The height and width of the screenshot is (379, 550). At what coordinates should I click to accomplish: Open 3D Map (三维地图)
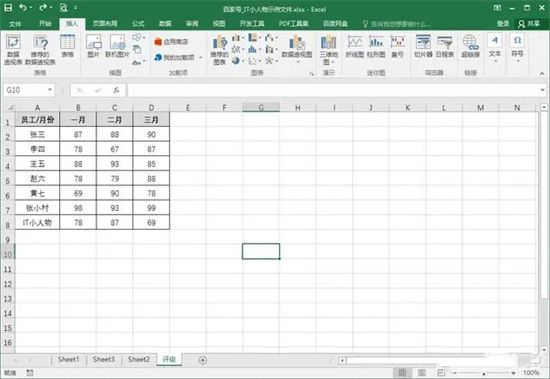click(x=328, y=49)
